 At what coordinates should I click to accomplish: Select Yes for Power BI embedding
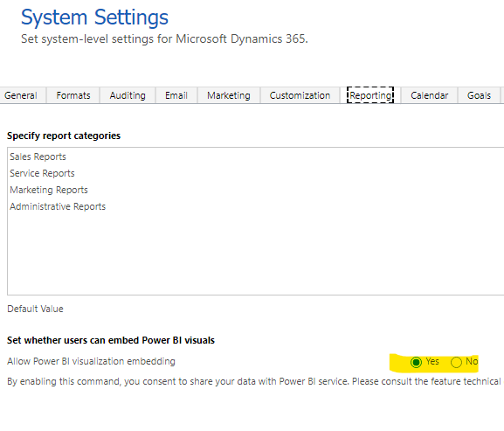click(x=416, y=362)
